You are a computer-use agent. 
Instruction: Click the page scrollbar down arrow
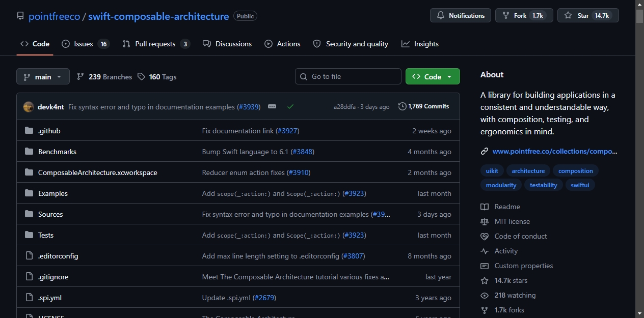tap(639, 313)
